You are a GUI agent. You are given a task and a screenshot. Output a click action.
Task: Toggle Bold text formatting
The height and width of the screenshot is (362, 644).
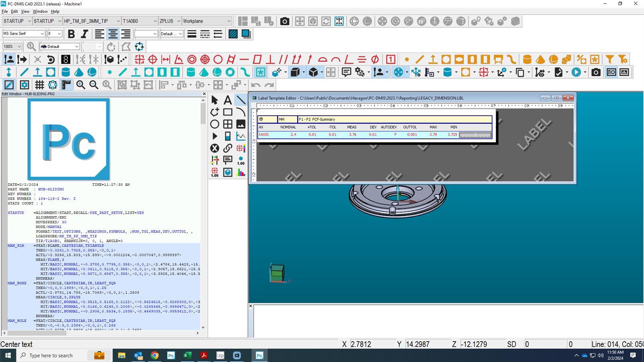pyautogui.click(x=71, y=34)
